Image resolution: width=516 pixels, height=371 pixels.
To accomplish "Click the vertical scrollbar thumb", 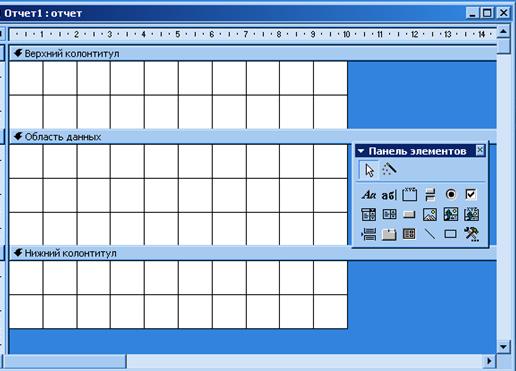I will (503, 46).
